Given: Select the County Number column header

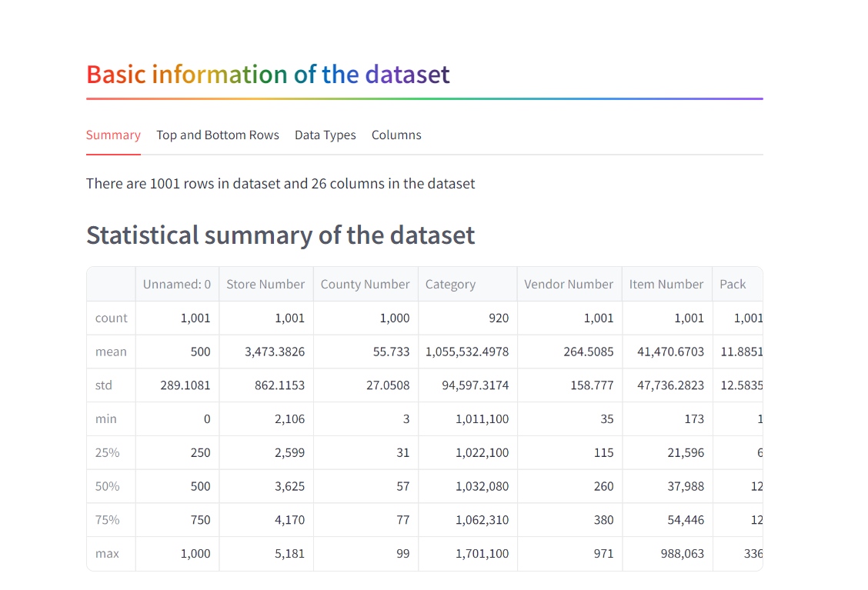Looking at the screenshot, I should (365, 284).
